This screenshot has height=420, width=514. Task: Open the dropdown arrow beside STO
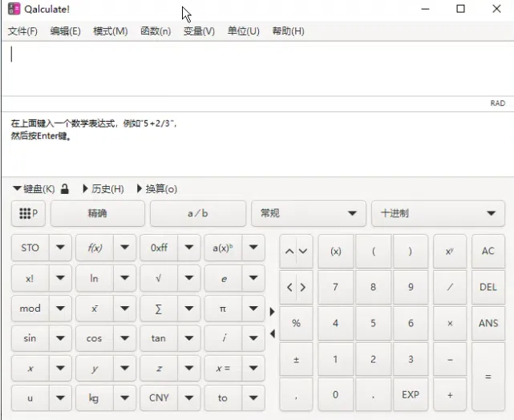point(60,248)
